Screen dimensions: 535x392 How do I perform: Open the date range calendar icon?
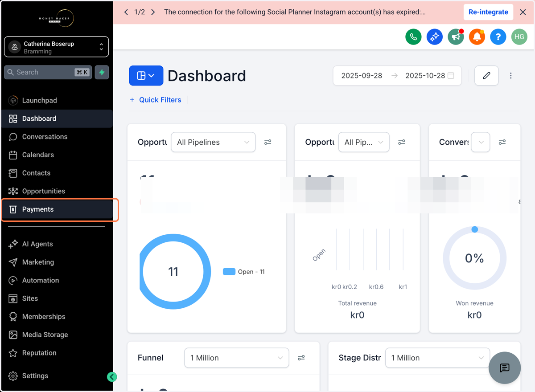[451, 76]
